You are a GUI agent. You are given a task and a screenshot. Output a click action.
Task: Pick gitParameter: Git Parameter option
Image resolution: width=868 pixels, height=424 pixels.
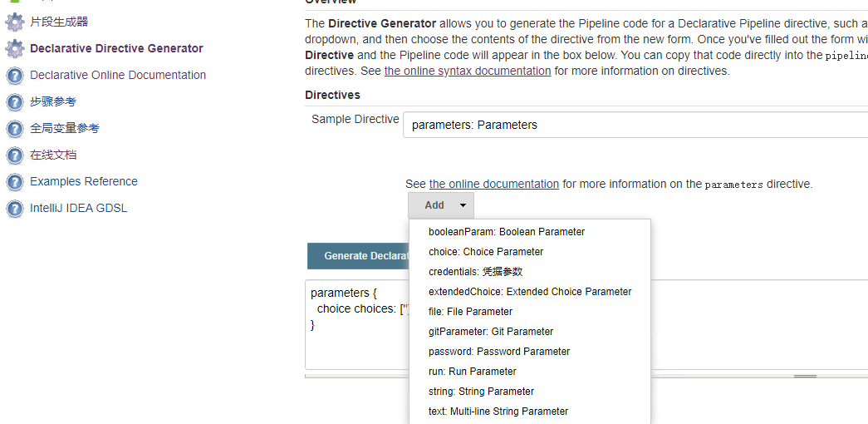[491, 332]
